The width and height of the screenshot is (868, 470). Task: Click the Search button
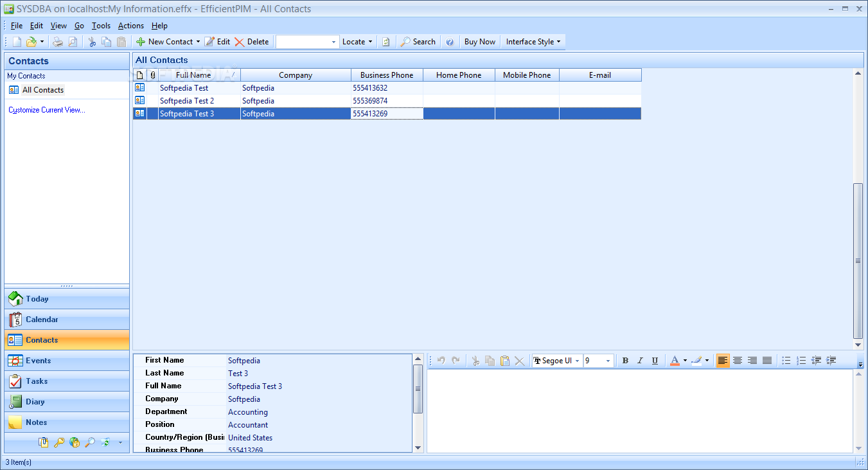[418, 42]
